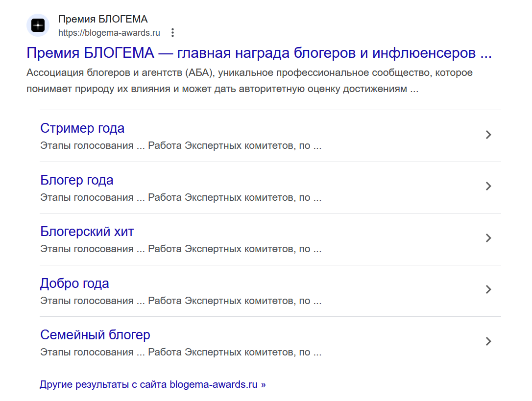
Task: Click the description under Блогер года
Action: click(181, 197)
